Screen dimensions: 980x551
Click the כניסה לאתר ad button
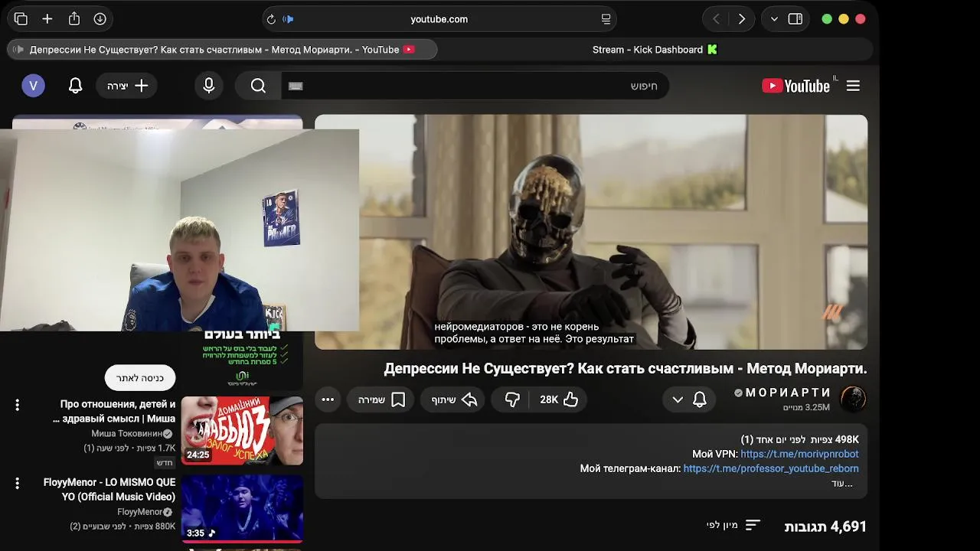point(140,378)
